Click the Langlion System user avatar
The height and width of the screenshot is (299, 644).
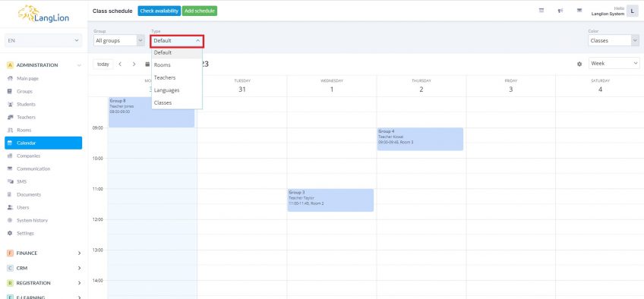coord(632,11)
